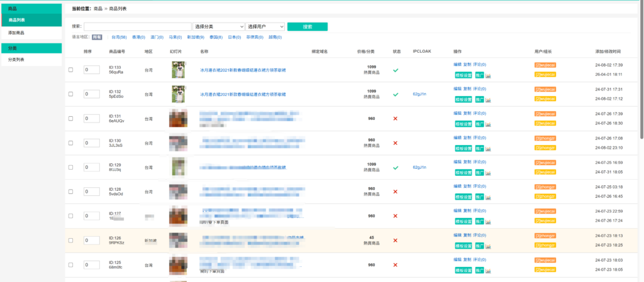Click 商品 link in breadcrumb

(x=98, y=9)
